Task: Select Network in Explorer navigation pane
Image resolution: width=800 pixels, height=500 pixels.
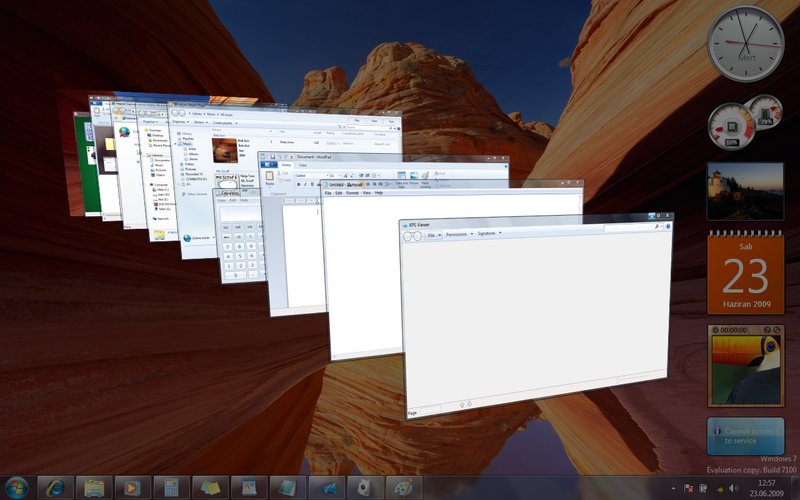Action: 163,219
